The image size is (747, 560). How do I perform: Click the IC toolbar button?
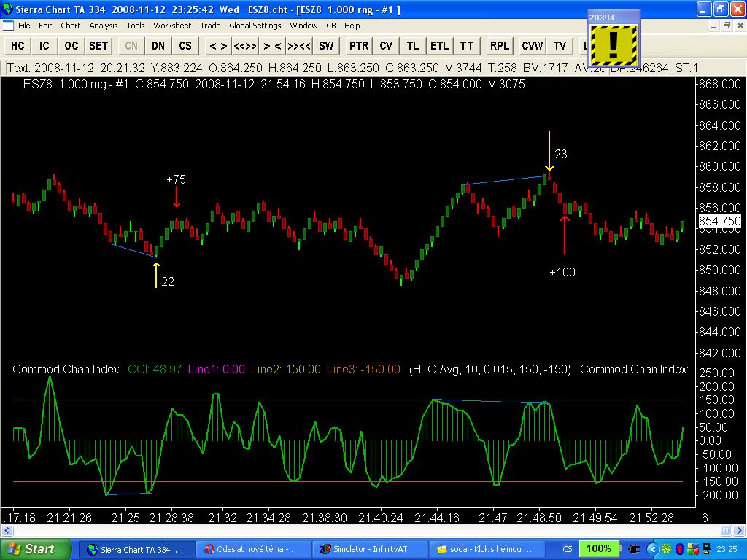coord(44,46)
